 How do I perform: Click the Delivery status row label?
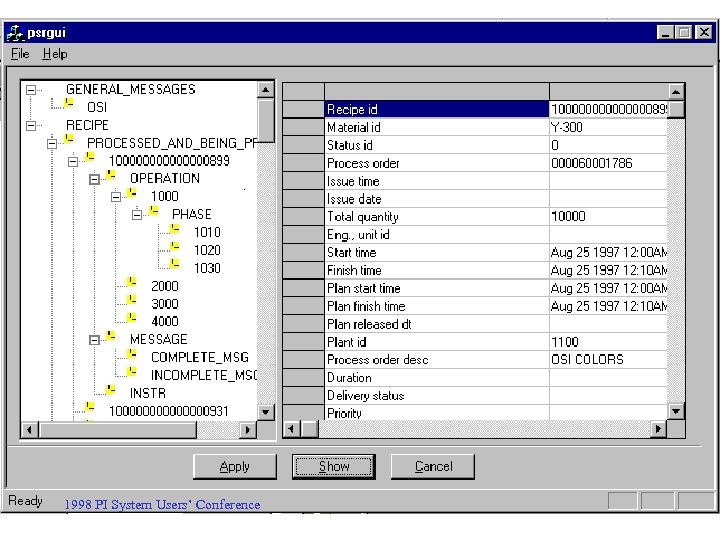pos(437,396)
